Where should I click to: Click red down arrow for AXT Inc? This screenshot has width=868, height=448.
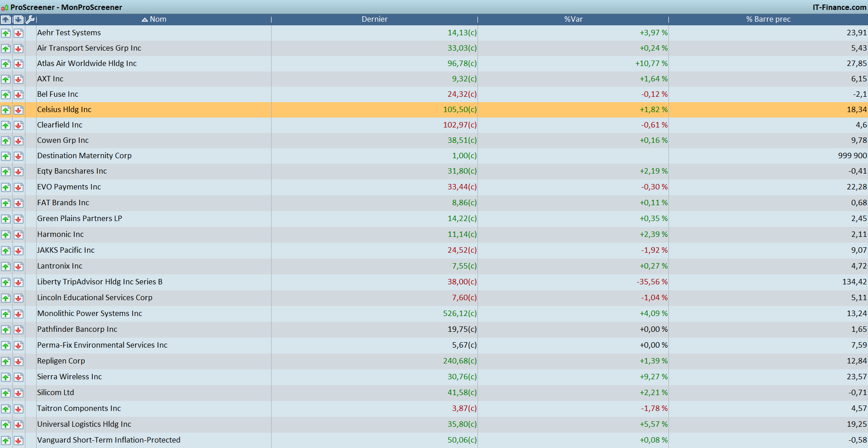coord(18,79)
